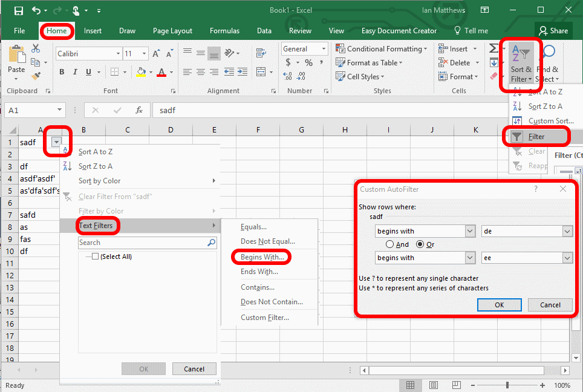Click the Share button
The height and width of the screenshot is (392, 583).
click(553, 31)
